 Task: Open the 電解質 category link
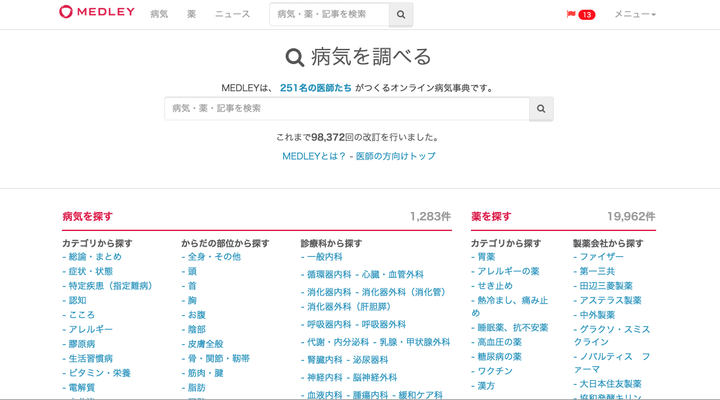click(82, 388)
